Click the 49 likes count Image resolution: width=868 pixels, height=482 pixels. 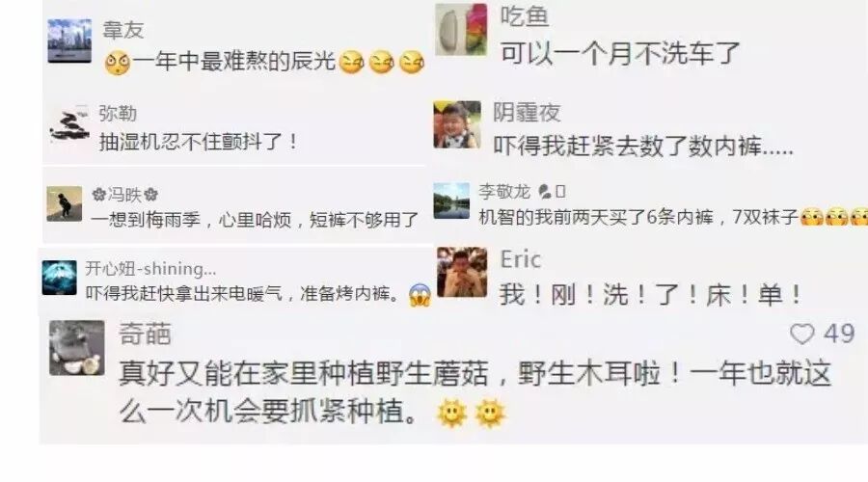point(839,334)
